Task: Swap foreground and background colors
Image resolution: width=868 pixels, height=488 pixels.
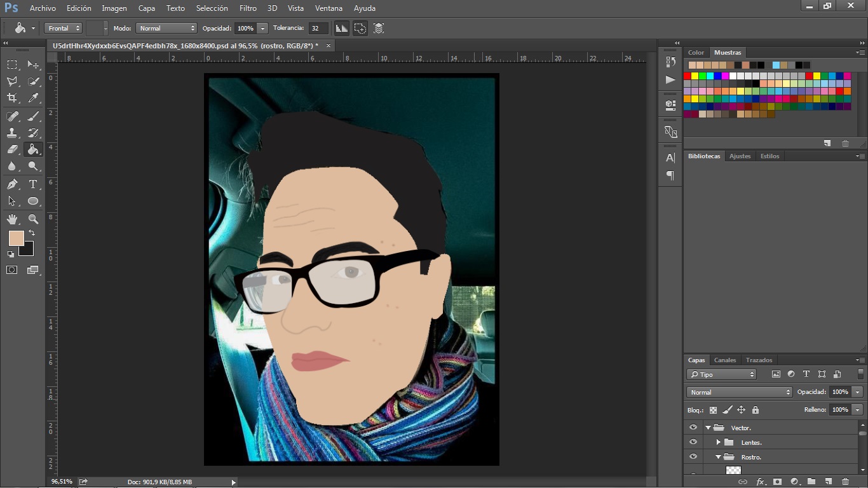Action: (x=32, y=233)
